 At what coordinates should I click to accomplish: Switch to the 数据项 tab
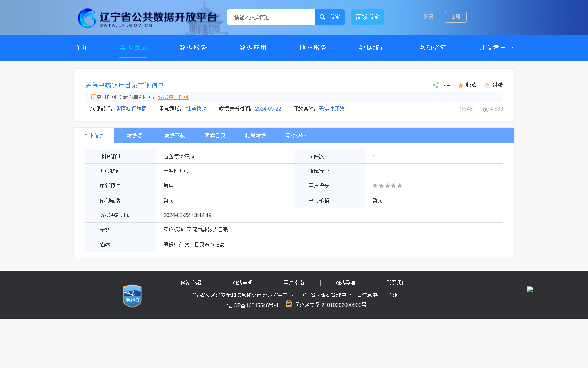pyautogui.click(x=135, y=136)
